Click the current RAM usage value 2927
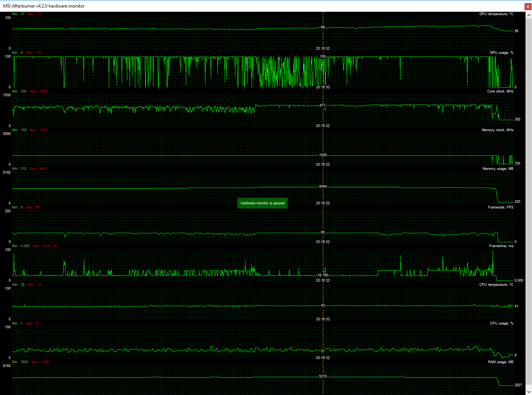532x395 pixels. click(x=518, y=385)
